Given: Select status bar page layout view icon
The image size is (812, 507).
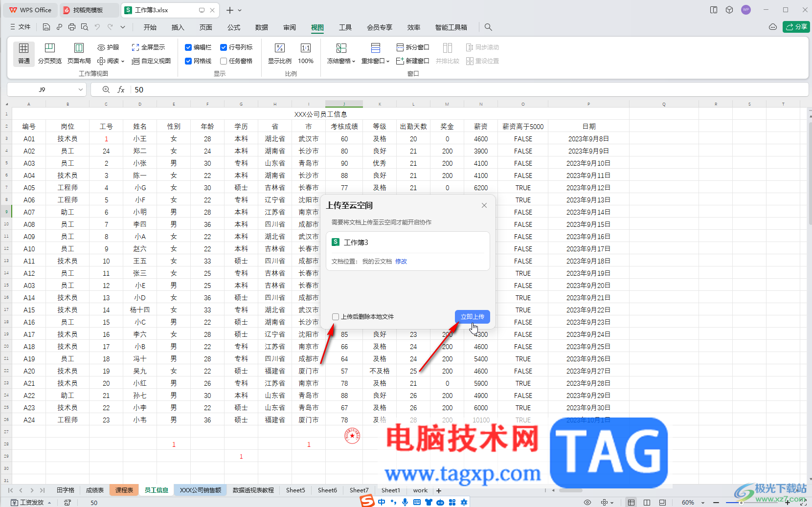Looking at the screenshot, I should pos(647,503).
